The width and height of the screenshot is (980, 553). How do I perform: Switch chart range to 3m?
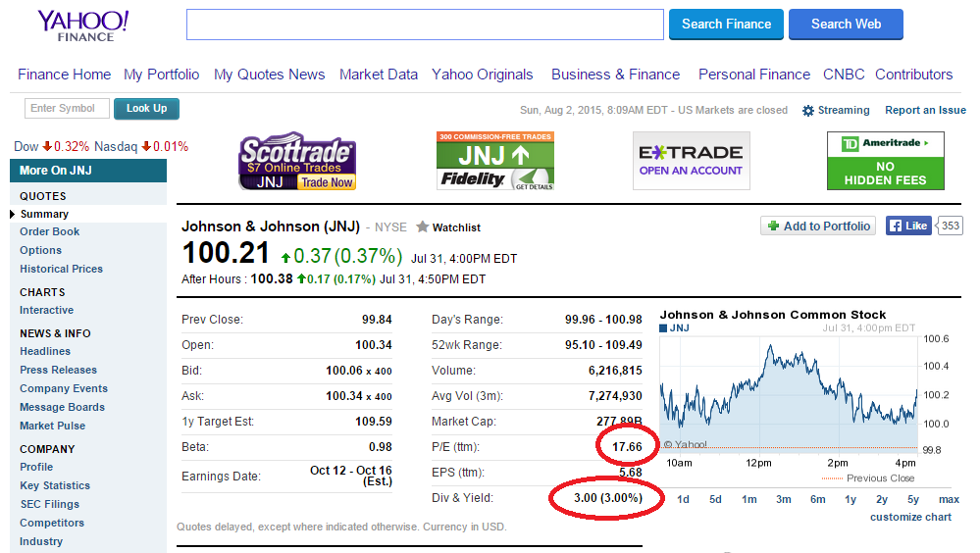pyautogui.click(x=784, y=499)
